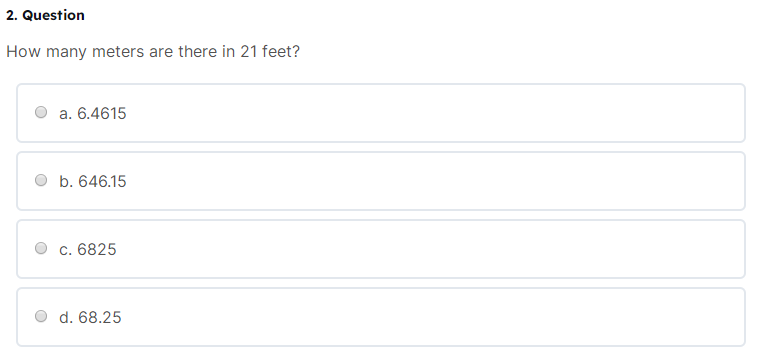Click the number '6.4615' in option a

[x=102, y=113]
